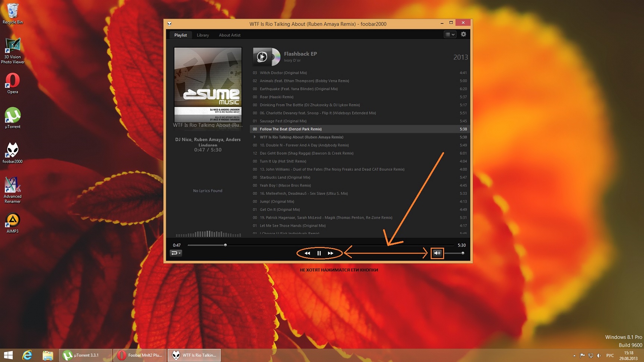
Task: Open Action Center flag tray icon
Action: pos(582,356)
